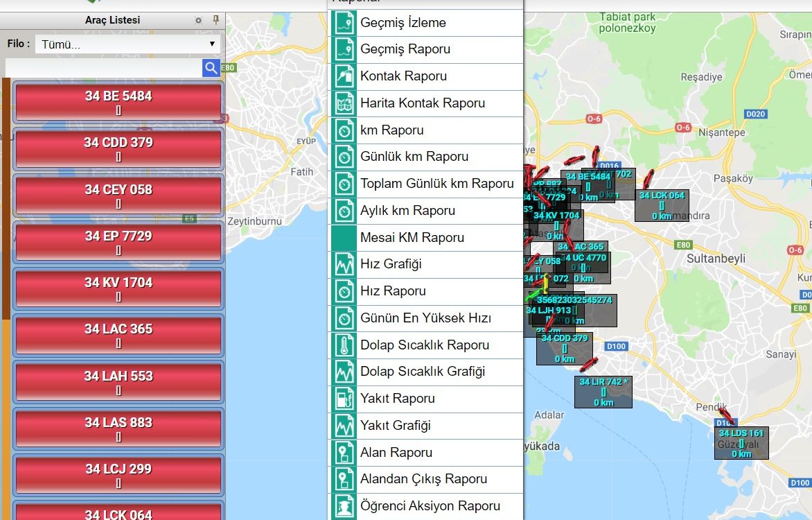Open Mesai KM Raporu entry
Viewport: 812px width, 520px height.
tap(425, 238)
